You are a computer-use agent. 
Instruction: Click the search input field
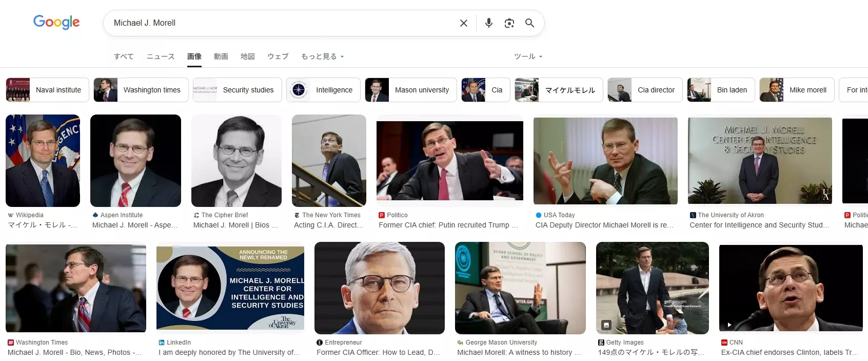[282, 23]
